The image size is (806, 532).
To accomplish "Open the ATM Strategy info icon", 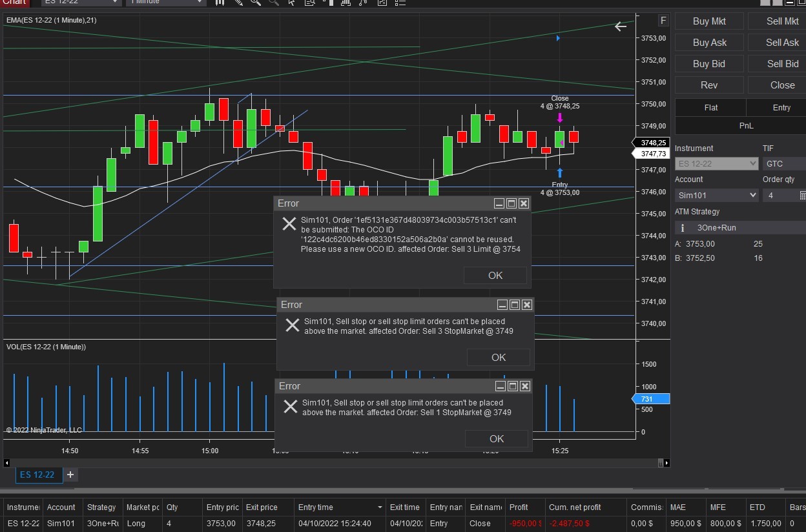I will coord(683,228).
